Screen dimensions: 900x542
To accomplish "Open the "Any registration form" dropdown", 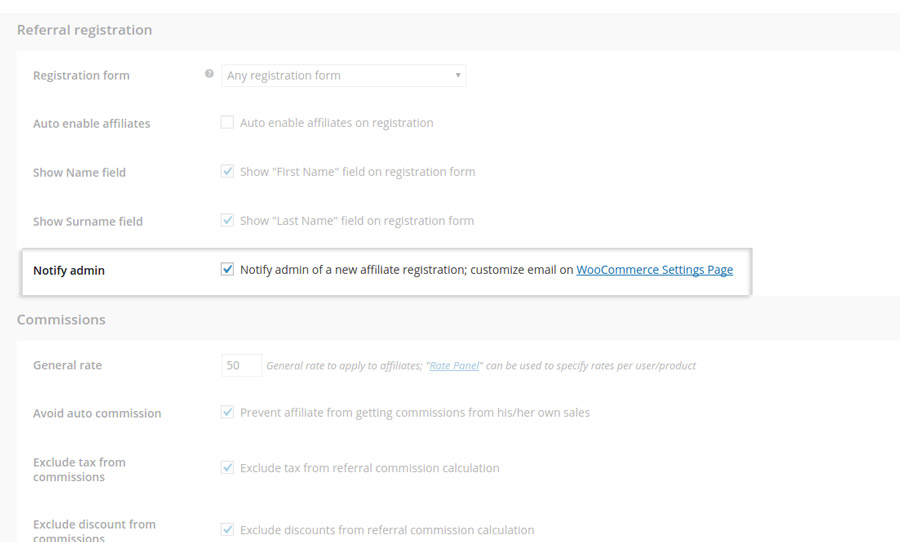I will coord(343,75).
